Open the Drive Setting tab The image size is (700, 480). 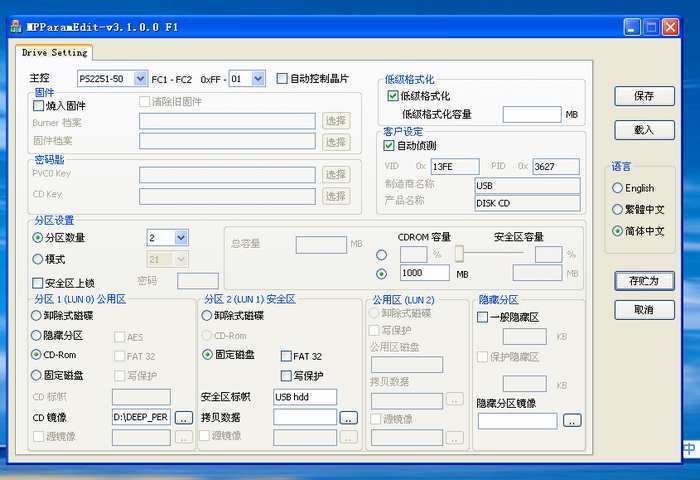click(54, 53)
